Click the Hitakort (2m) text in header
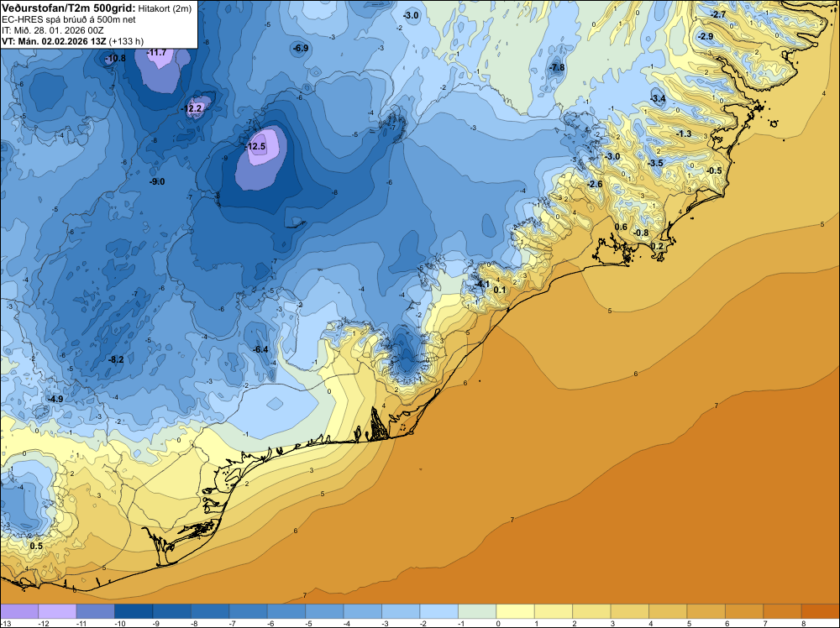Viewport: 840px width, 628px height. pos(165,8)
